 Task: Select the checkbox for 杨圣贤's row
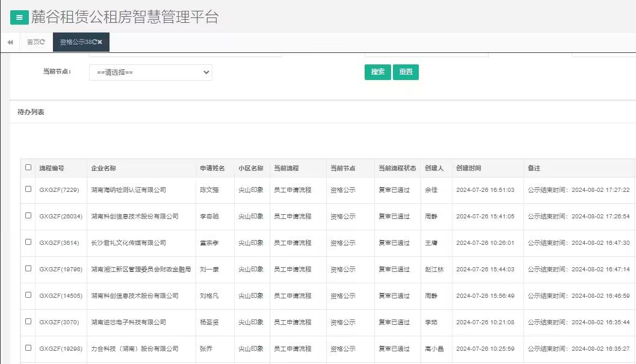pyautogui.click(x=28, y=322)
